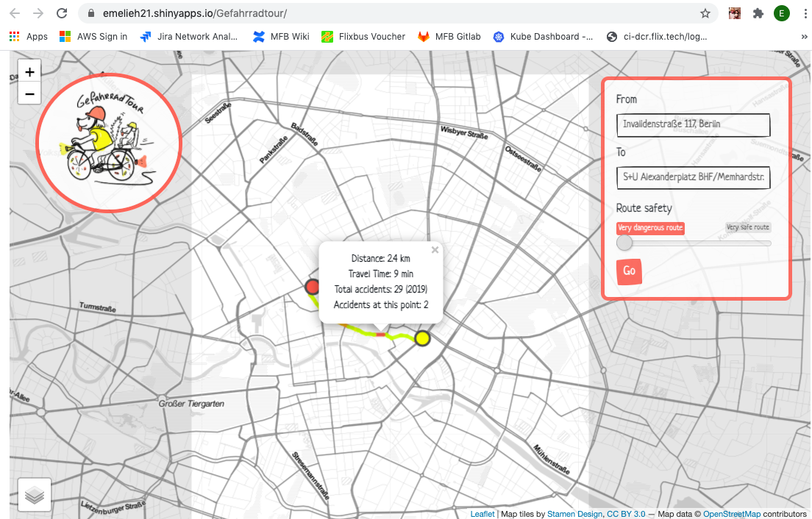
Task: Open the Chrome three-dot menu
Action: coord(805,13)
